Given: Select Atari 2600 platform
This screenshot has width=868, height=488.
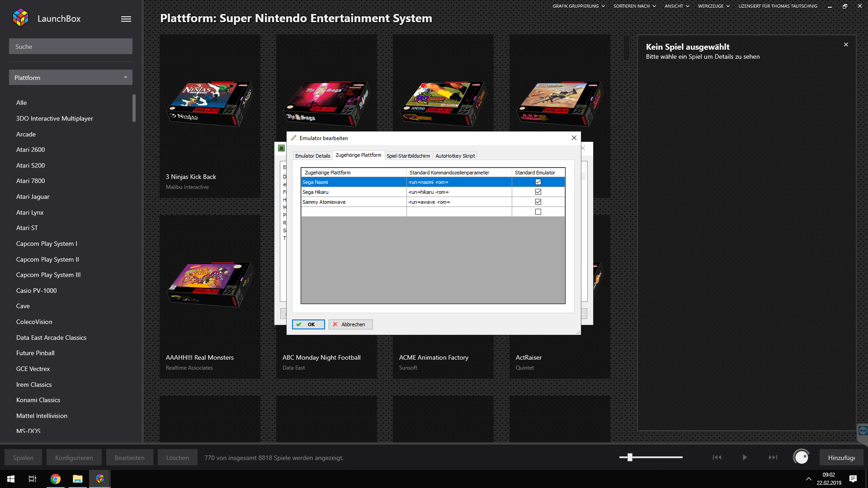Looking at the screenshot, I should (31, 150).
